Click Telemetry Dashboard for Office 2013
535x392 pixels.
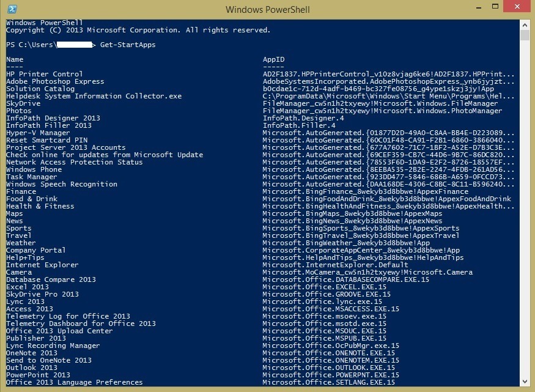pos(81,324)
